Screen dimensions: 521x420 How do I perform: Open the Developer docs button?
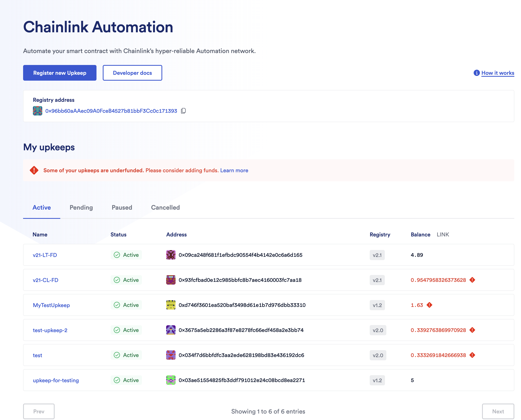pyautogui.click(x=132, y=73)
